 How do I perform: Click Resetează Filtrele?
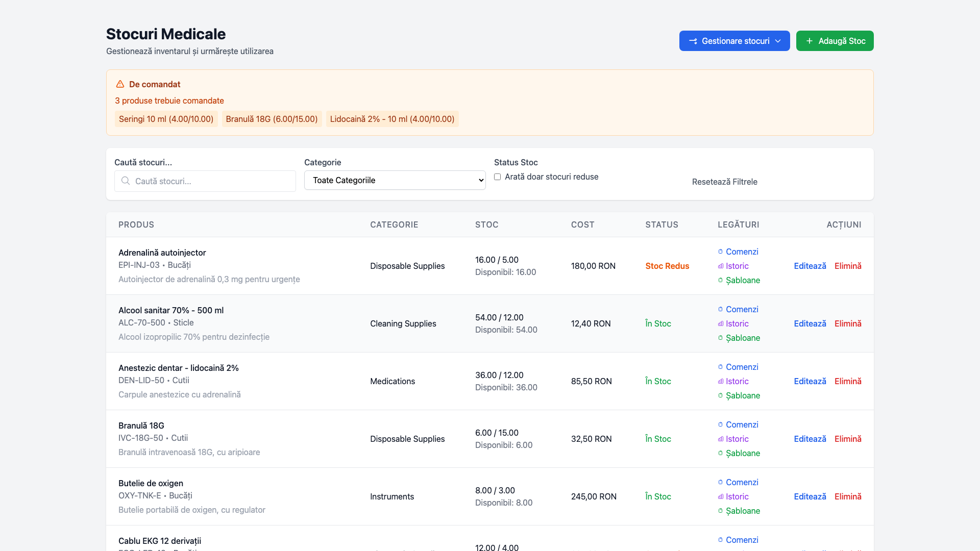point(724,182)
